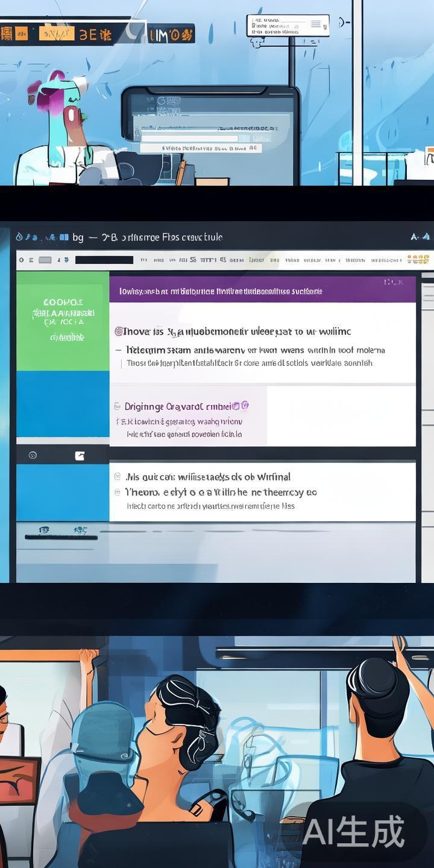Click the orange icons at toolbar right end

tap(418, 260)
